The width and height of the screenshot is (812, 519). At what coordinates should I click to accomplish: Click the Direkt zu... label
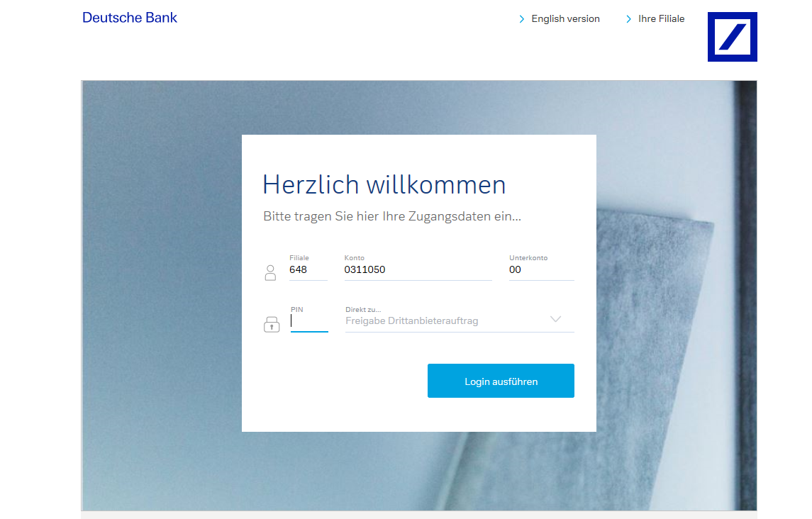(363, 309)
